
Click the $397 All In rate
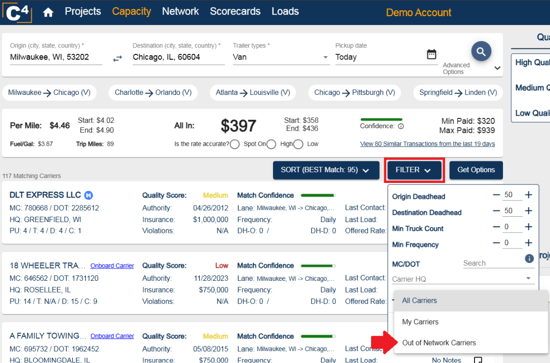pos(239,126)
